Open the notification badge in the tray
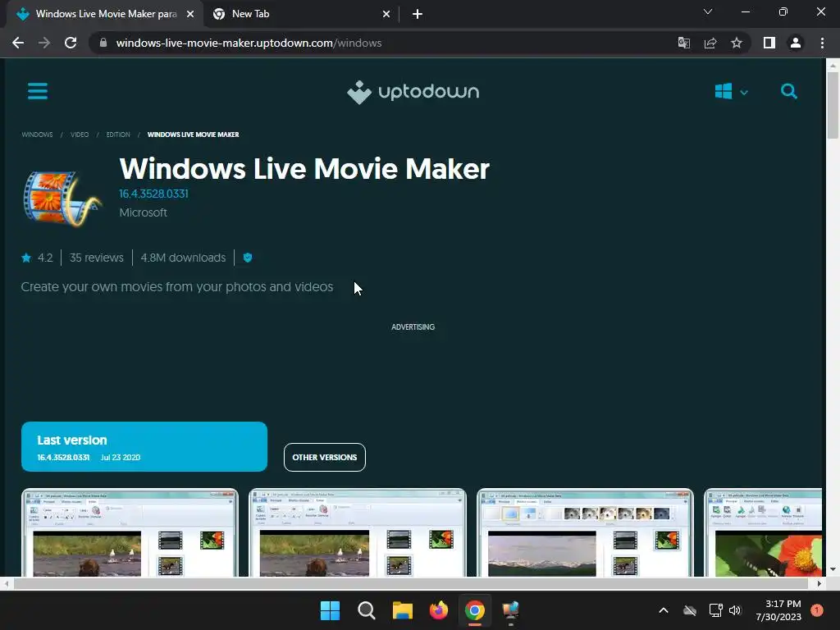 (x=817, y=610)
